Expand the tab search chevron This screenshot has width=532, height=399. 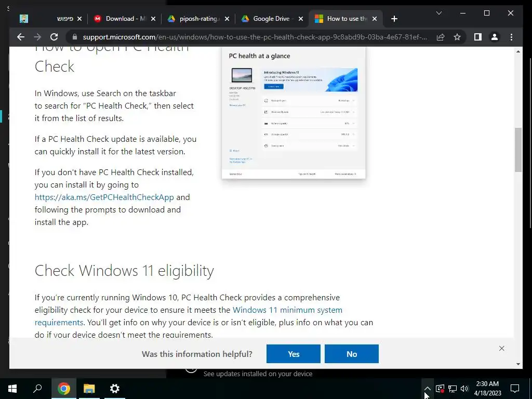pyautogui.click(x=438, y=13)
